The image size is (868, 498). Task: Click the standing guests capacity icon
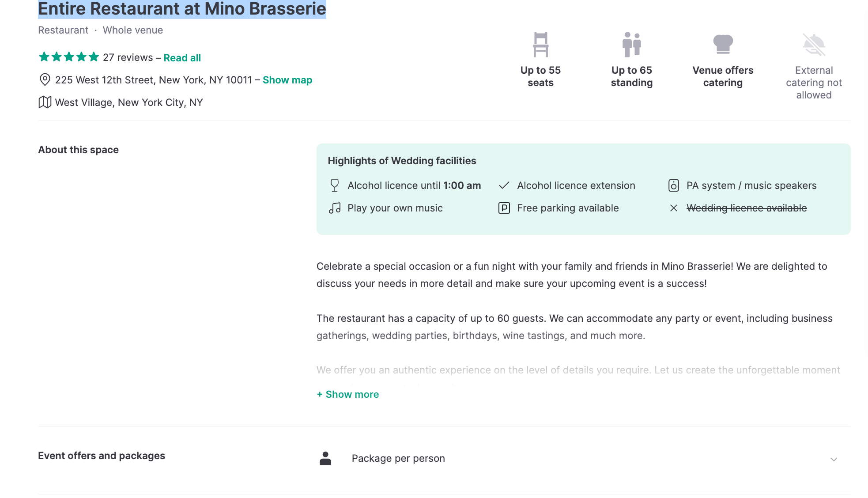coord(631,45)
